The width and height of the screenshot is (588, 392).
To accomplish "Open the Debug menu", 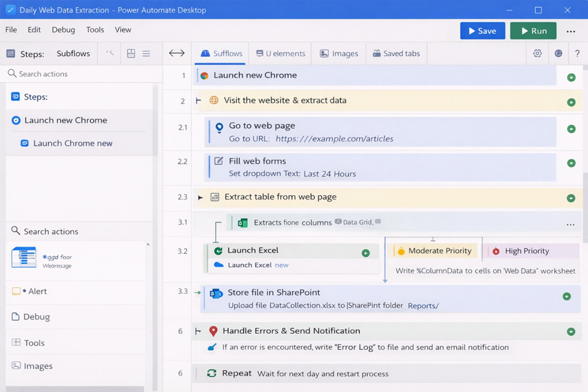I will [62, 29].
